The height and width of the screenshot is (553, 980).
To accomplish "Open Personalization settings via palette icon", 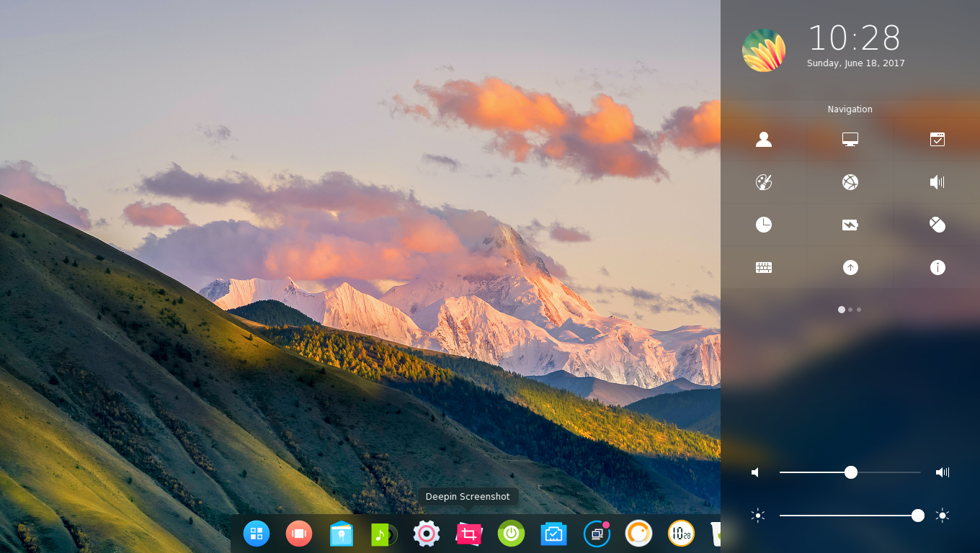I will [764, 182].
